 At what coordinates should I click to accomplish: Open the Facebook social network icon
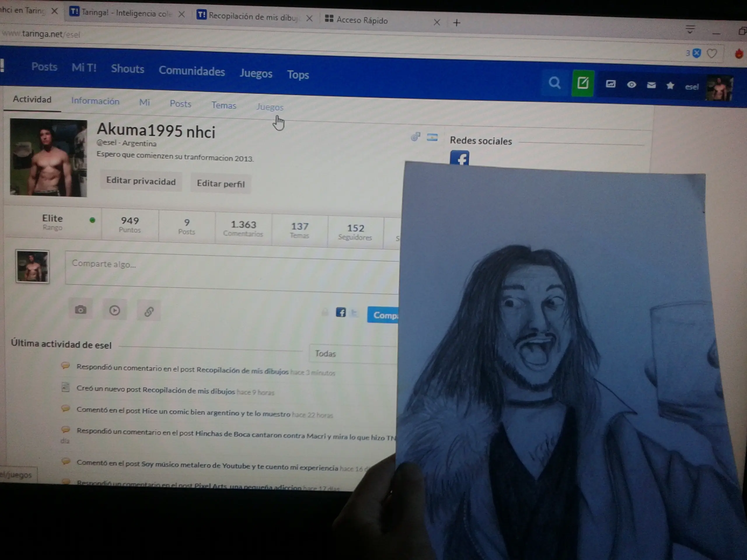pyautogui.click(x=459, y=158)
